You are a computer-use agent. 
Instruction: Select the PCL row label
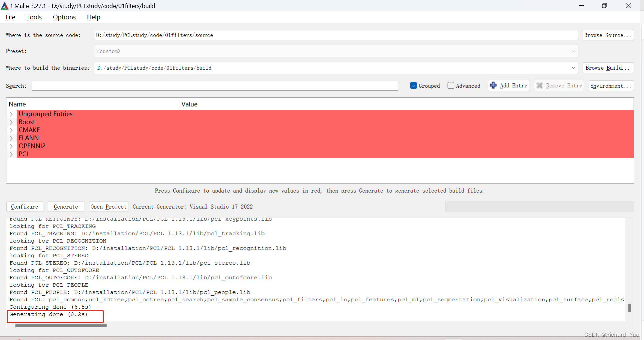[24, 154]
